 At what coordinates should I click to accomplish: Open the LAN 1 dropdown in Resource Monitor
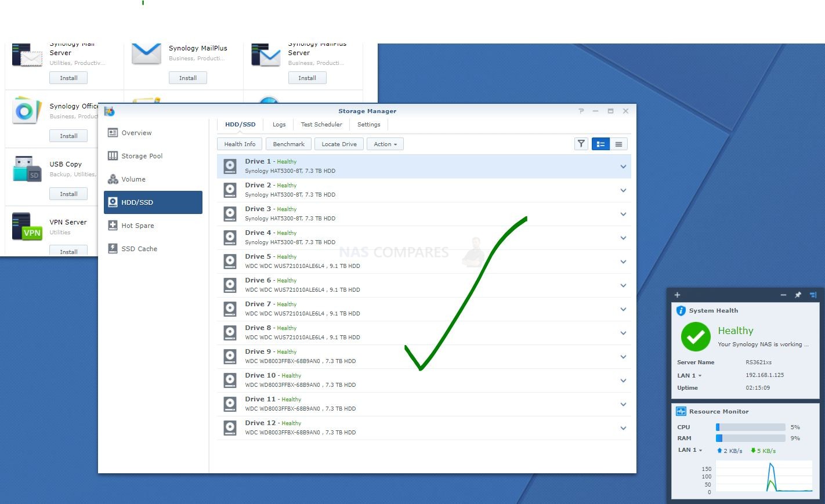click(690, 450)
